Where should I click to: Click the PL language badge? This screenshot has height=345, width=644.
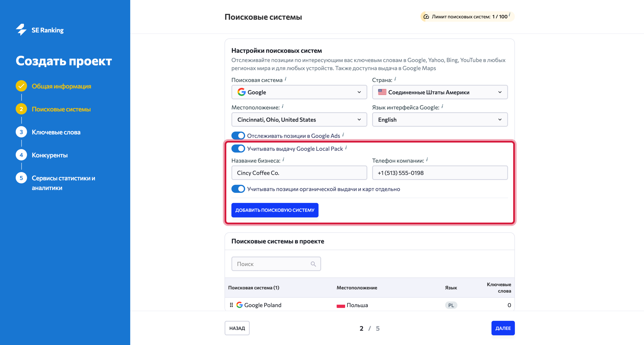pos(451,305)
